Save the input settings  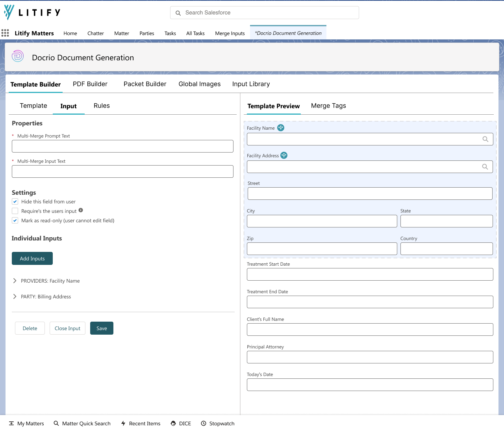tap(102, 328)
